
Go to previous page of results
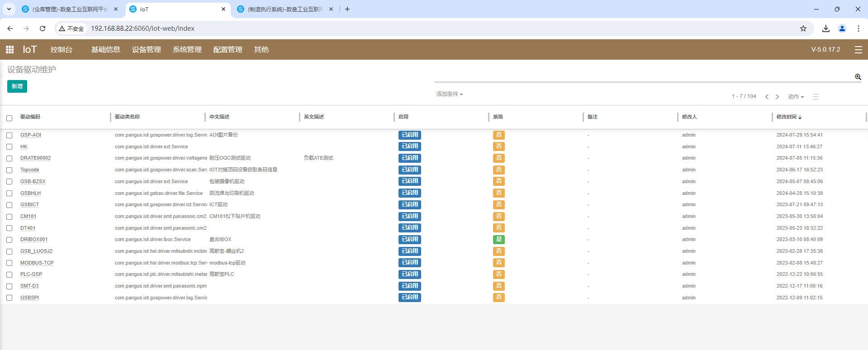point(767,97)
